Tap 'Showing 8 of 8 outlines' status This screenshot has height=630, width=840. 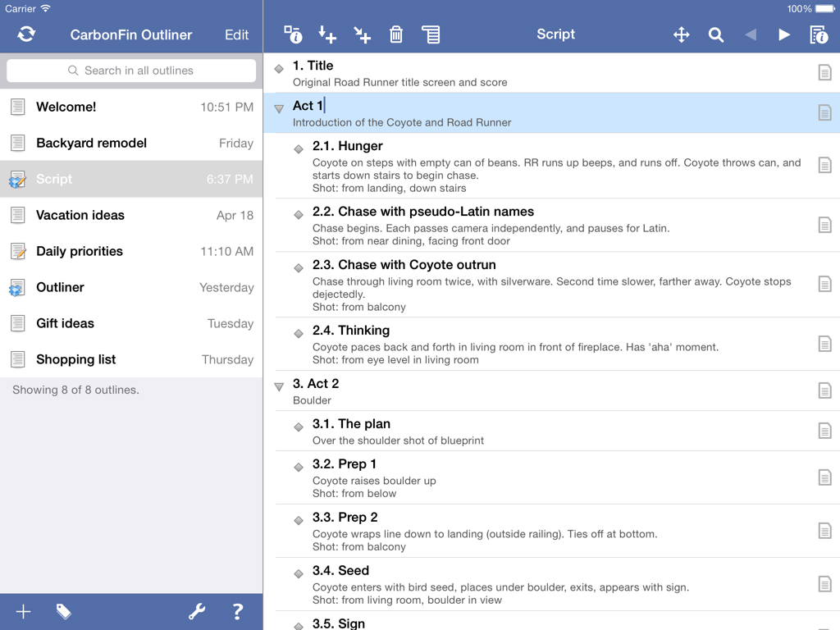pyautogui.click(x=75, y=390)
